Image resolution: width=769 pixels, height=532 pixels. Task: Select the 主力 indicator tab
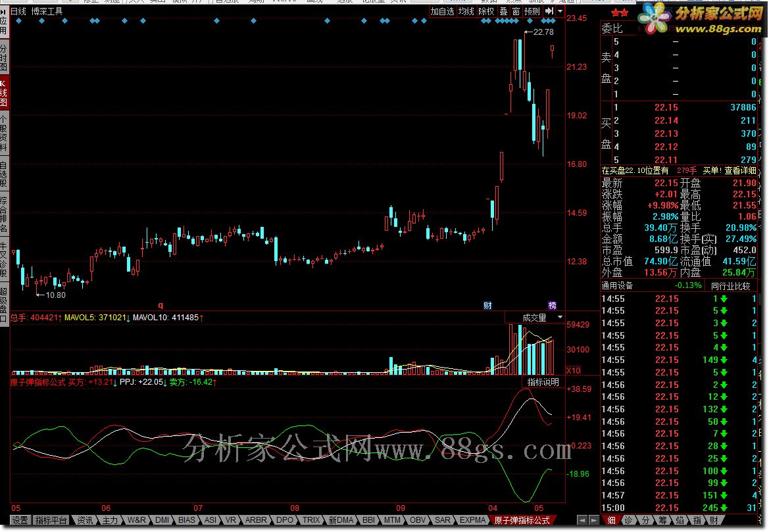tap(110, 520)
